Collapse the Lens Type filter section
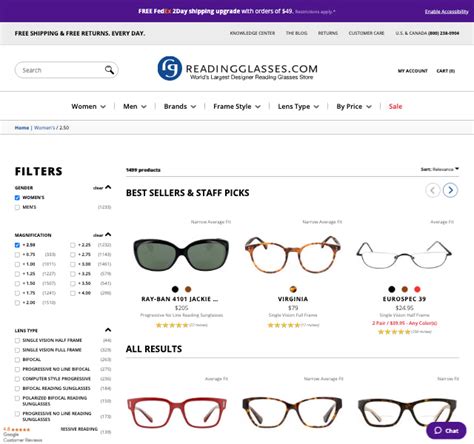474x444 pixels. point(108,330)
